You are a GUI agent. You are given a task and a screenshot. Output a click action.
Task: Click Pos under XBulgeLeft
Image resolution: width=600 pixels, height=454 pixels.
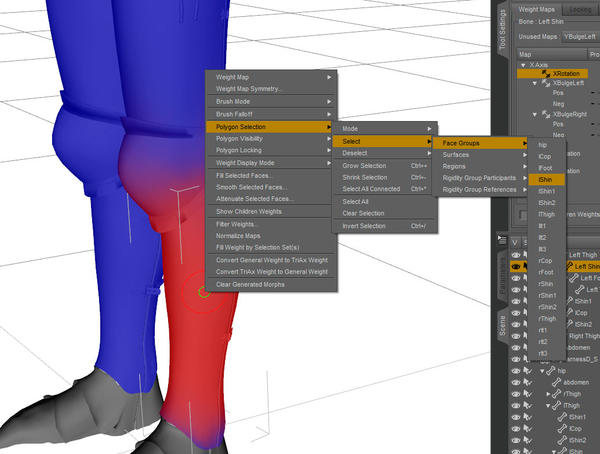tap(558, 93)
